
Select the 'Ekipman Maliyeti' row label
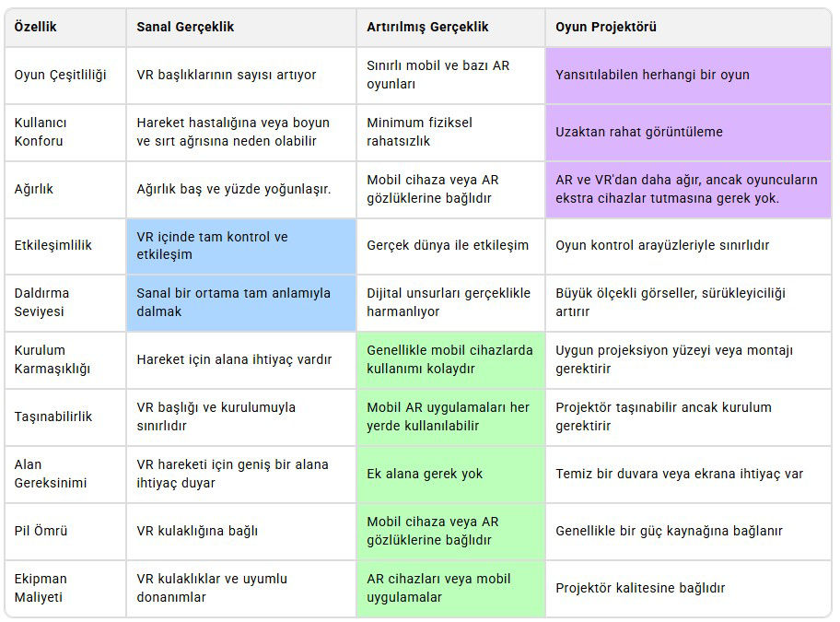pos(41,588)
